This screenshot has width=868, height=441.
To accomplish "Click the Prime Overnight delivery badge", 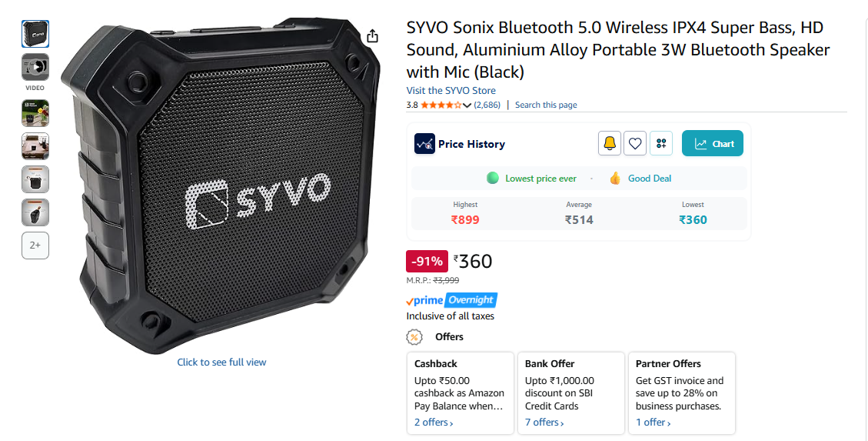I will pos(452,300).
